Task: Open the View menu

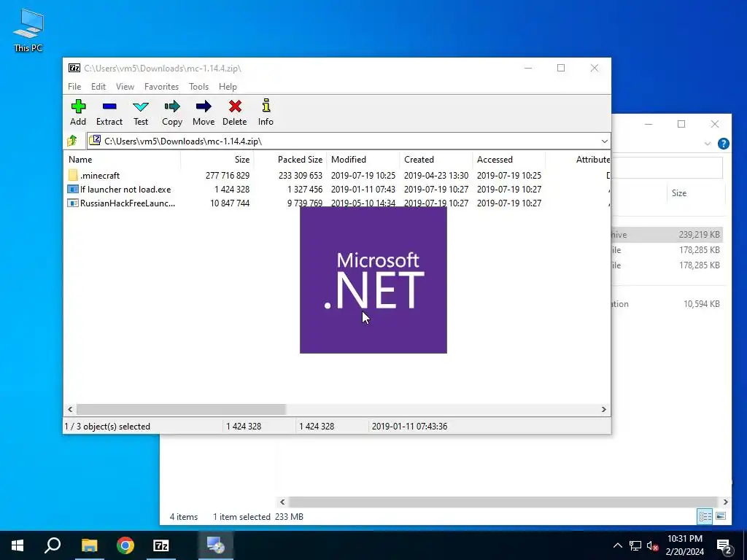Action: (125, 87)
